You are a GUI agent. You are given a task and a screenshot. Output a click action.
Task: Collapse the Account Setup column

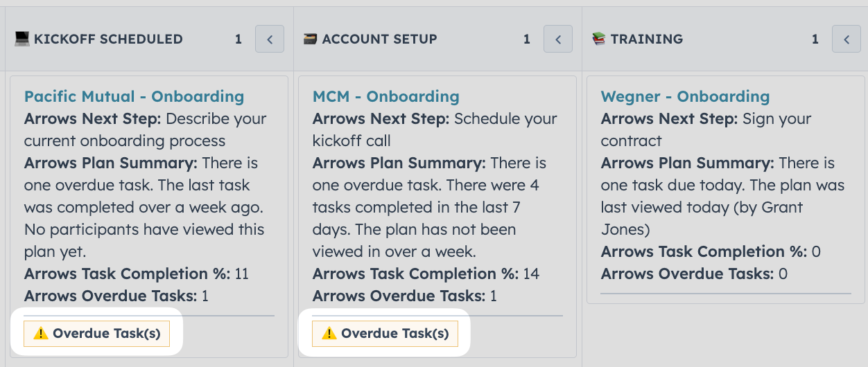click(x=558, y=39)
